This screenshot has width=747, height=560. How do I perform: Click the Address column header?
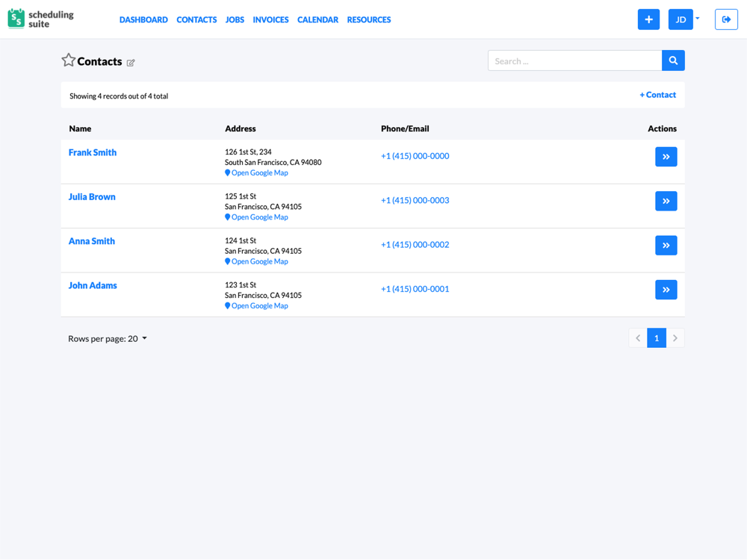pyautogui.click(x=240, y=128)
